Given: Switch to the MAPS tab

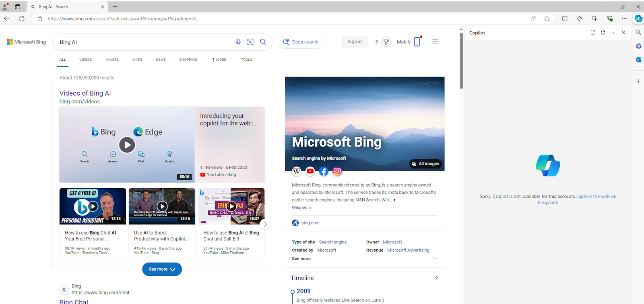Looking at the screenshot, I should (x=137, y=60).
